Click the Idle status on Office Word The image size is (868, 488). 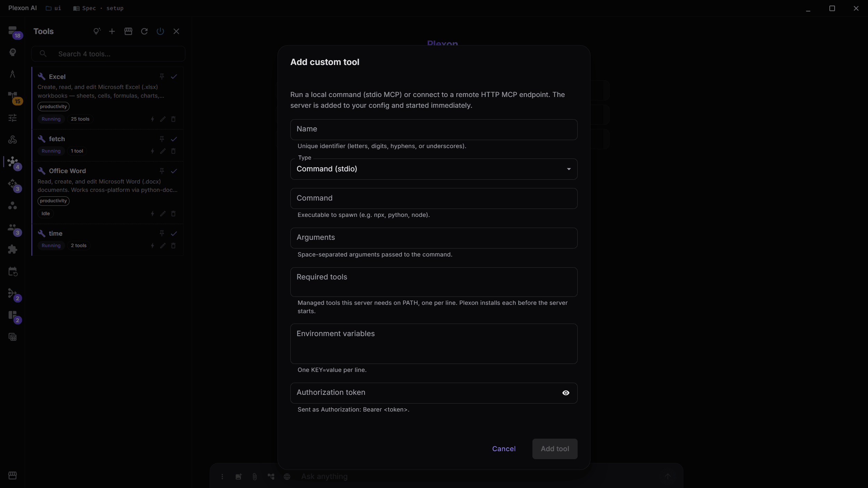click(x=46, y=214)
